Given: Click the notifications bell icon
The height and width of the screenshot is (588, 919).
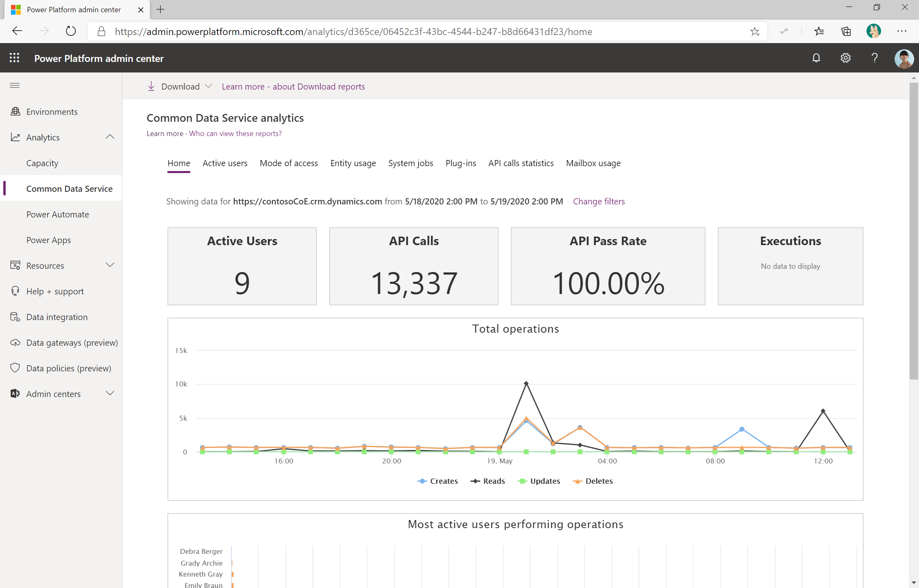Looking at the screenshot, I should coord(816,59).
